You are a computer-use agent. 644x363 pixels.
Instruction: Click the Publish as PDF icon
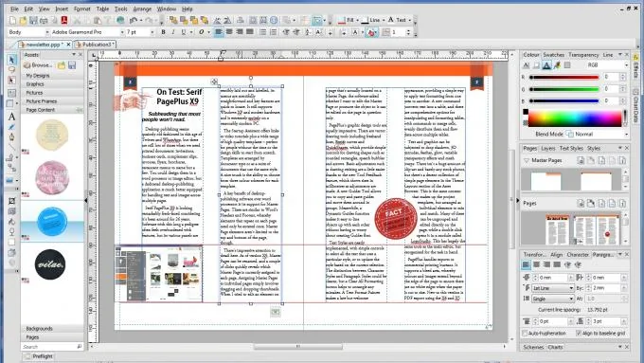pyautogui.click(x=64, y=20)
